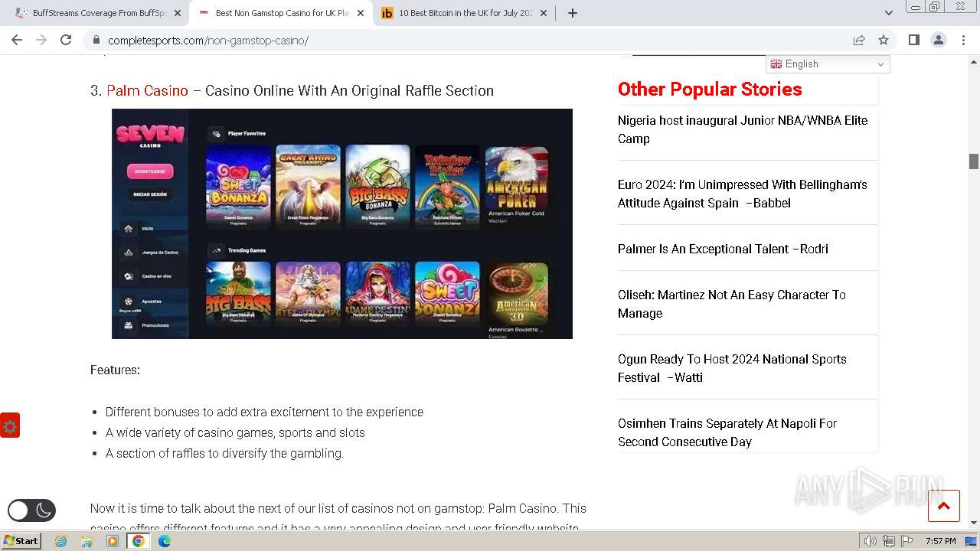Launch Microsoft Edge from the taskbar
This screenshot has height=551, width=980.
pos(165,541)
